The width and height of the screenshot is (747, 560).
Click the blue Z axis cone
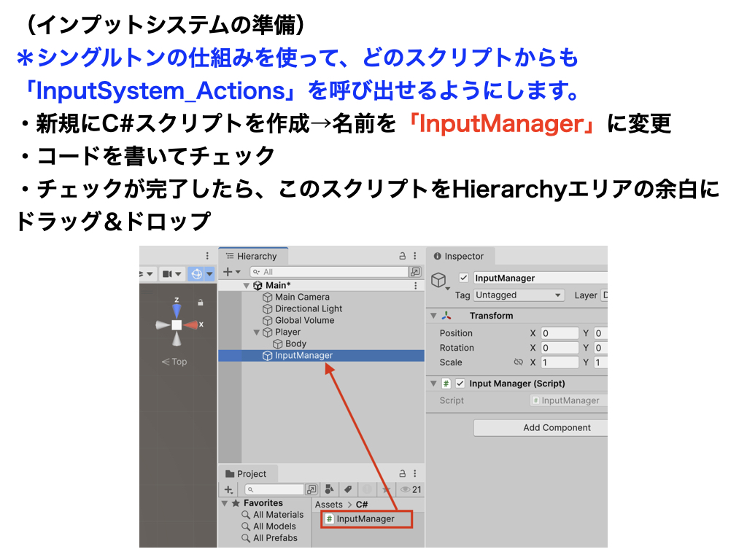(177, 311)
